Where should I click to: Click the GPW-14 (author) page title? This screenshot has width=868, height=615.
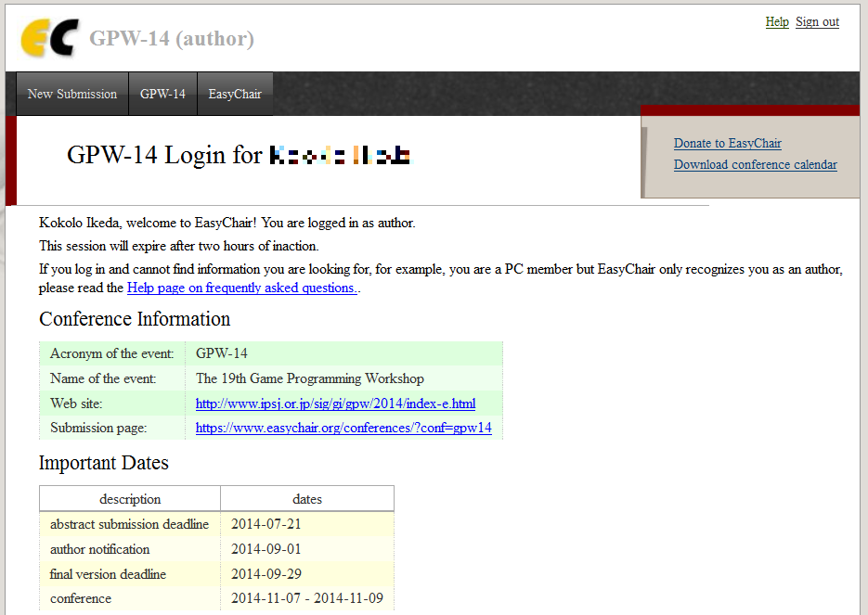tap(172, 38)
